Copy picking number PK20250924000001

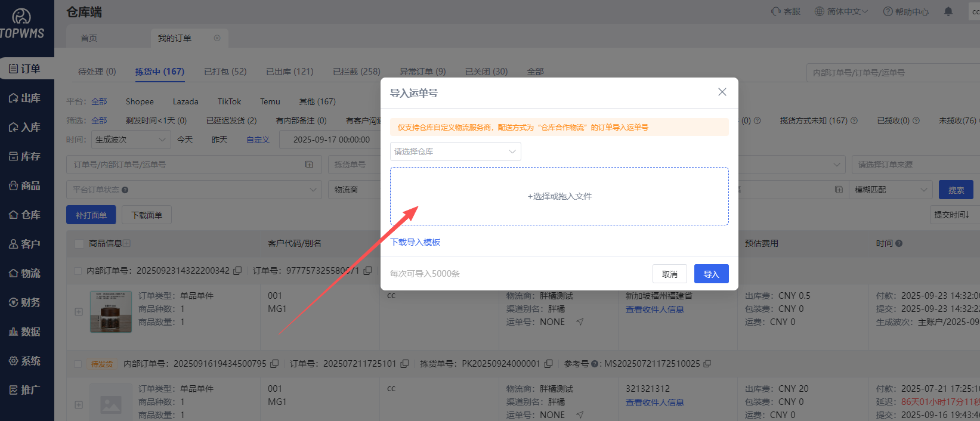[x=549, y=364]
